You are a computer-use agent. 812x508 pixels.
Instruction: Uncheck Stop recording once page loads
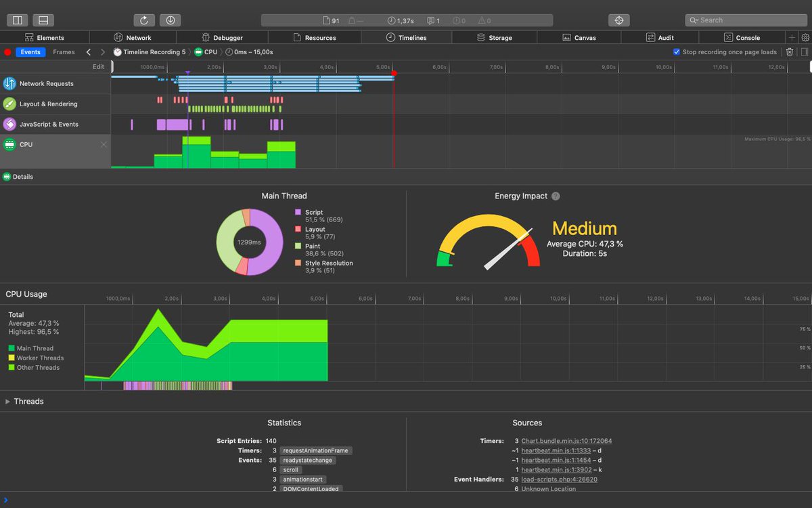point(677,52)
